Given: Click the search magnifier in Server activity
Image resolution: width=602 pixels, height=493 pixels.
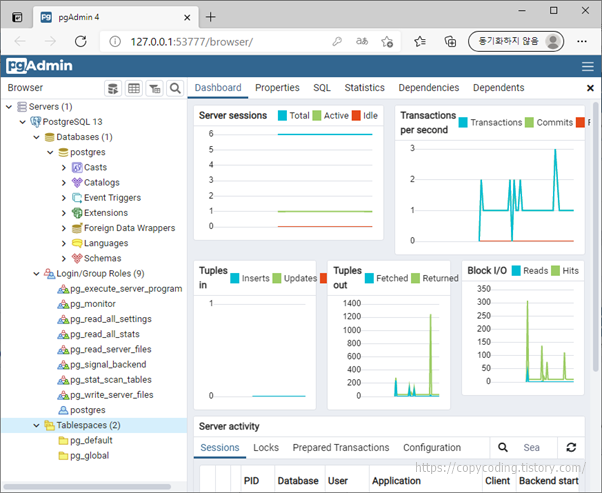Looking at the screenshot, I should pyautogui.click(x=503, y=447).
